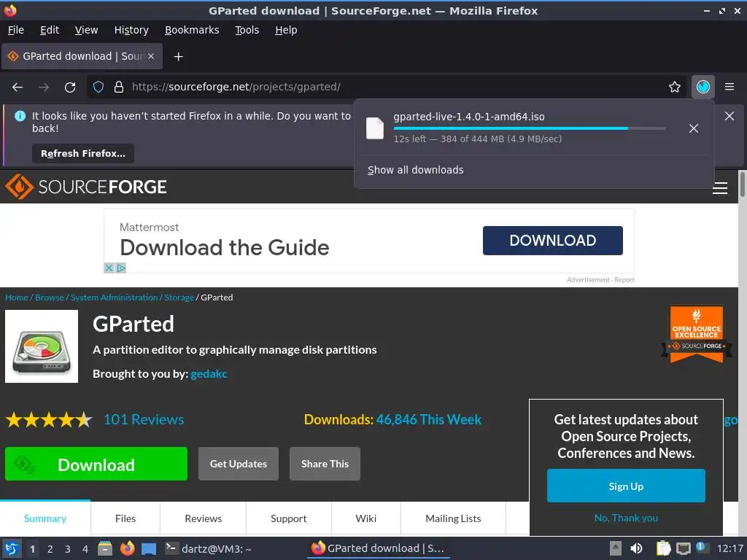Click the Open Source Excellence badge
This screenshot has height=560, width=747.
click(697, 335)
